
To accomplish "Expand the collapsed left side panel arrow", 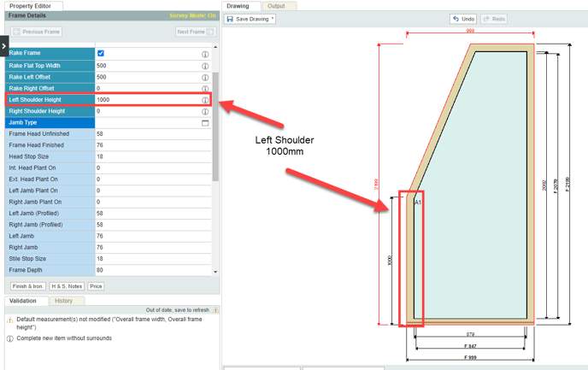I will (x=4, y=46).
